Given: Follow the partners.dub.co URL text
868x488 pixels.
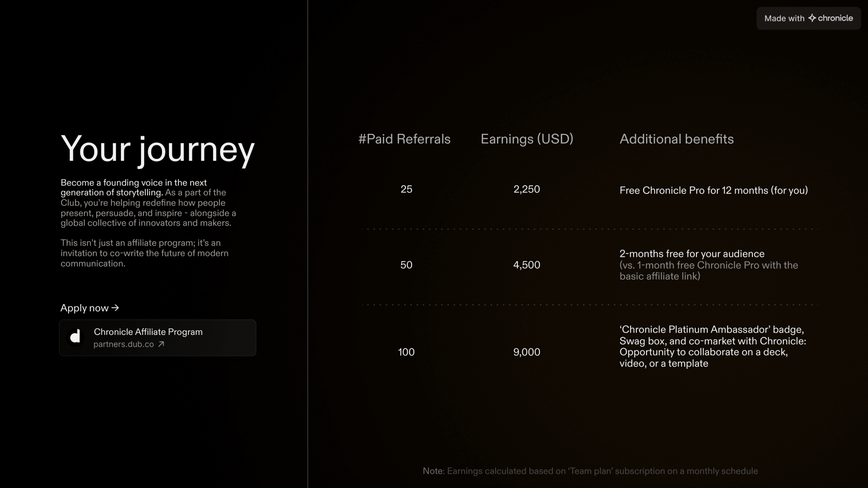Looking at the screenshot, I should [123, 344].
